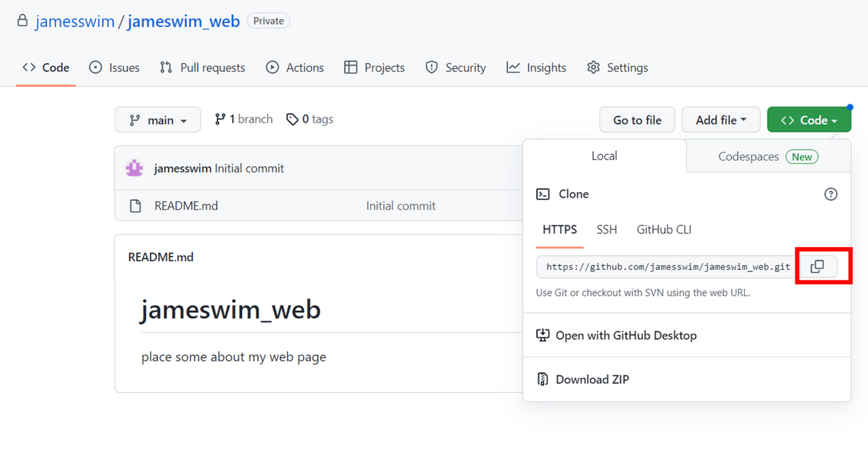Click the tag icon beside 0 tags
The width and height of the screenshot is (868, 456).
292,119
